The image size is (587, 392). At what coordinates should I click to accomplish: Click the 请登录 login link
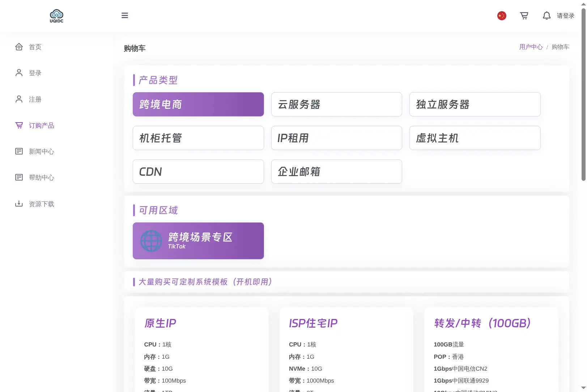coord(566,16)
